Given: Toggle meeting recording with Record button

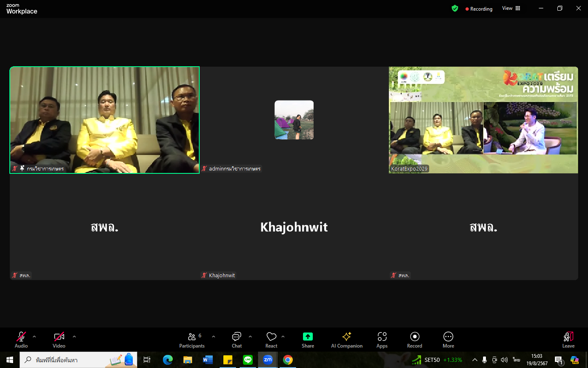Looking at the screenshot, I should point(414,340).
